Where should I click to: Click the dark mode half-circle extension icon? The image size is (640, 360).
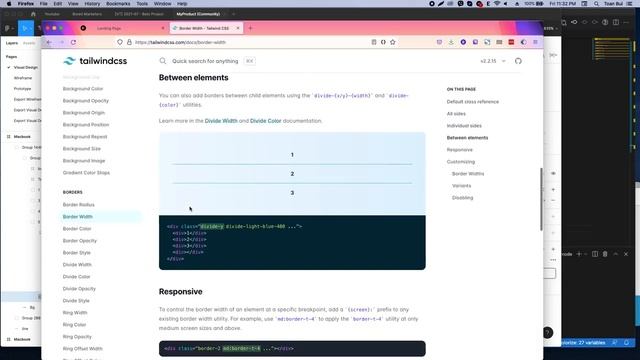(523, 42)
